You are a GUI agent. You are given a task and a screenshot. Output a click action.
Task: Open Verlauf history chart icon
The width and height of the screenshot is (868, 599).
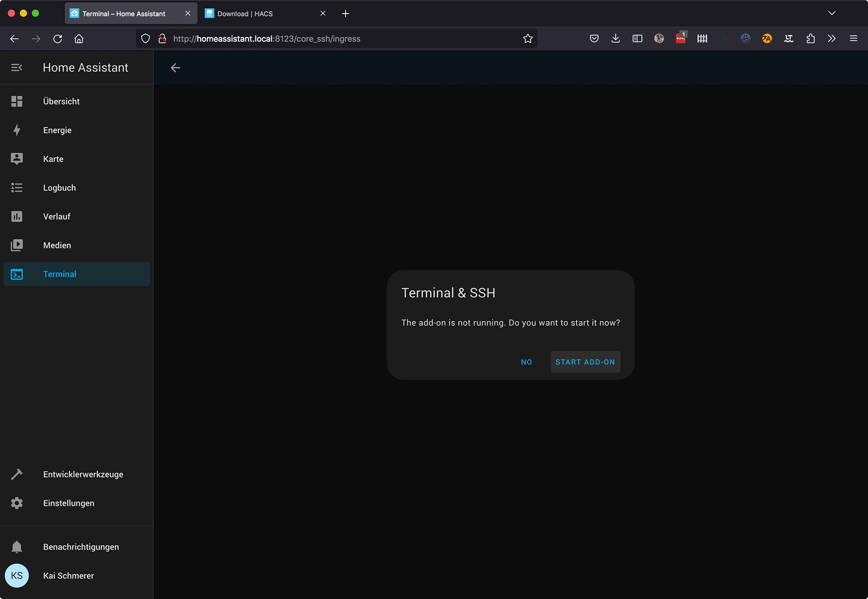pyautogui.click(x=17, y=216)
